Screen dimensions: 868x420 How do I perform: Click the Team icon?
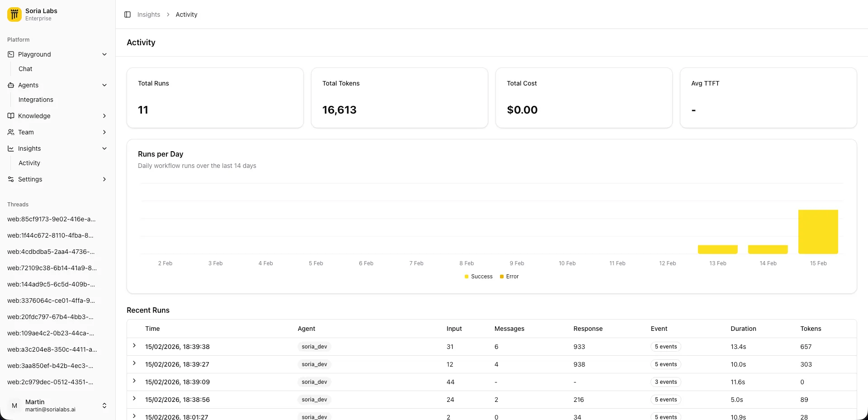10,132
